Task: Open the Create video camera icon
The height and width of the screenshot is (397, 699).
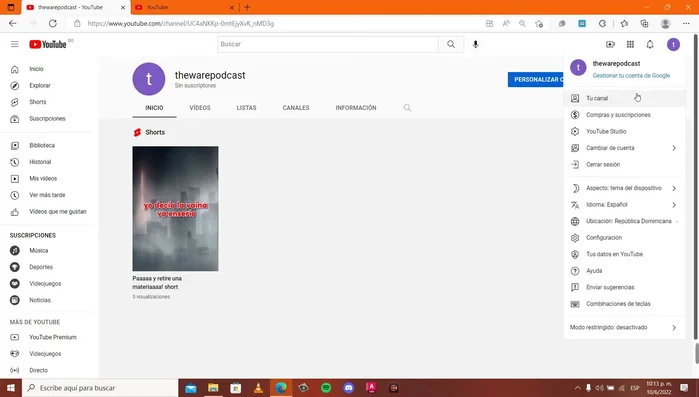Action: tap(610, 44)
